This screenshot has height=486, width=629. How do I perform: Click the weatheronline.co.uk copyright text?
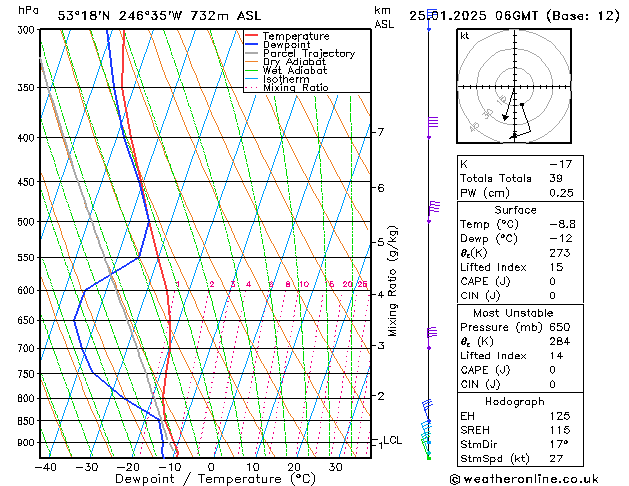point(524,479)
